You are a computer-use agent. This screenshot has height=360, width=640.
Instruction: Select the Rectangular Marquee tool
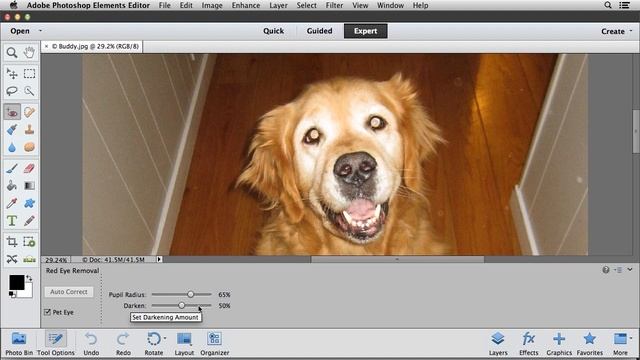pyautogui.click(x=29, y=74)
